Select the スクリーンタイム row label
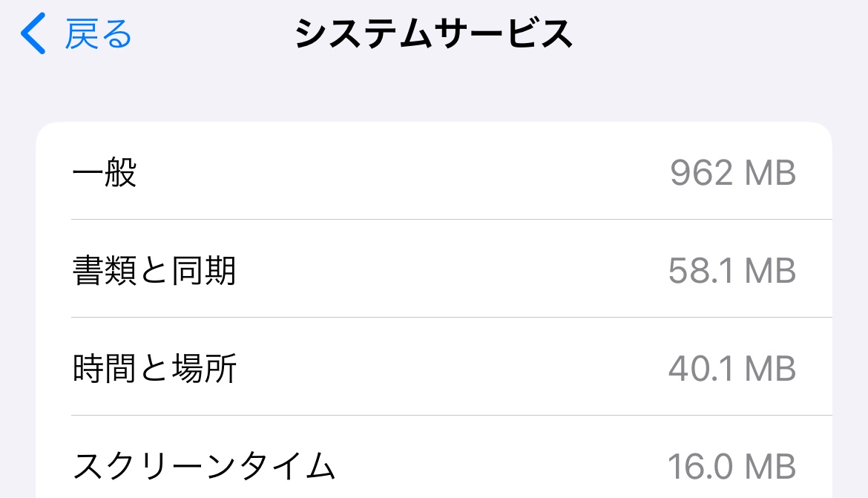The height and width of the screenshot is (498, 868). pyautogui.click(x=204, y=467)
